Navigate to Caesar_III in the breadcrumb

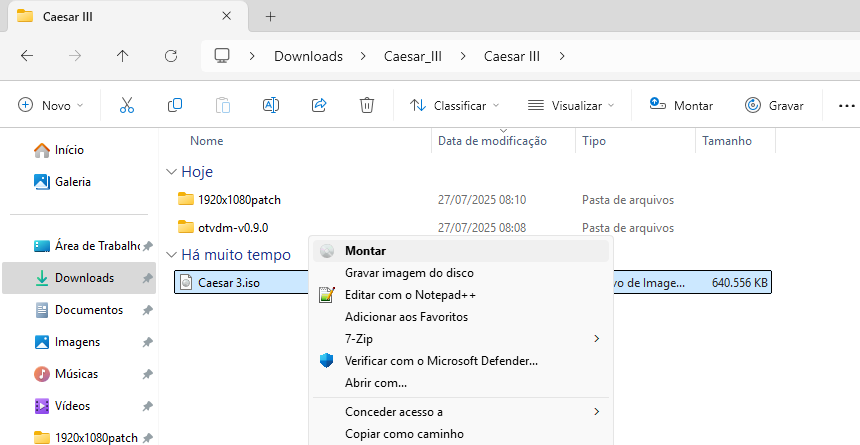click(x=413, y=56)
